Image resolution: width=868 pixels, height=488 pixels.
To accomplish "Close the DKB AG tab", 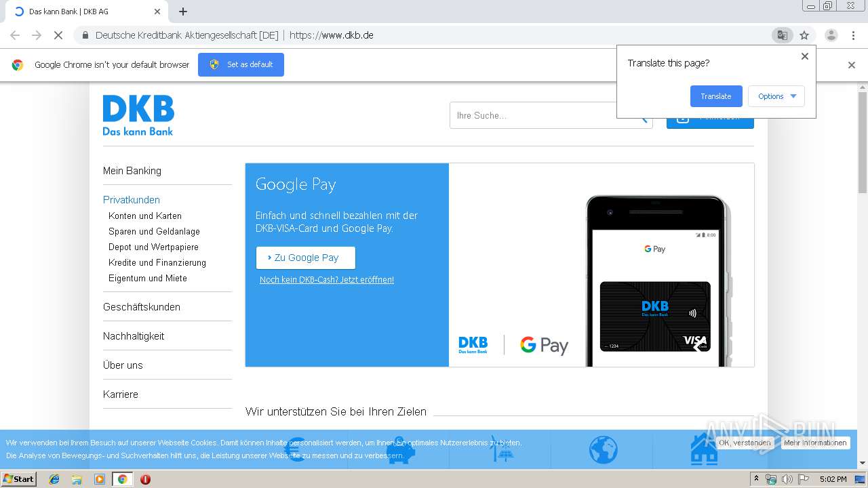I will (157, 12).
